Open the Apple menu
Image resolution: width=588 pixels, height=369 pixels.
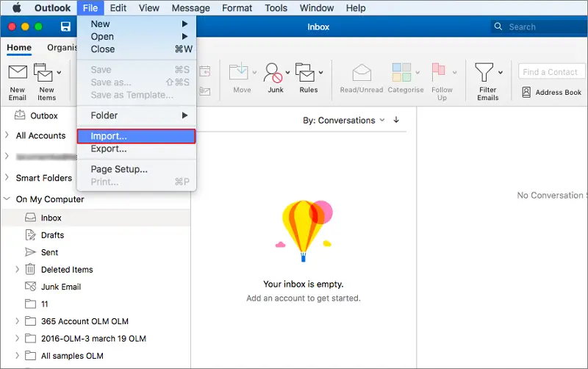pos(16,7)
